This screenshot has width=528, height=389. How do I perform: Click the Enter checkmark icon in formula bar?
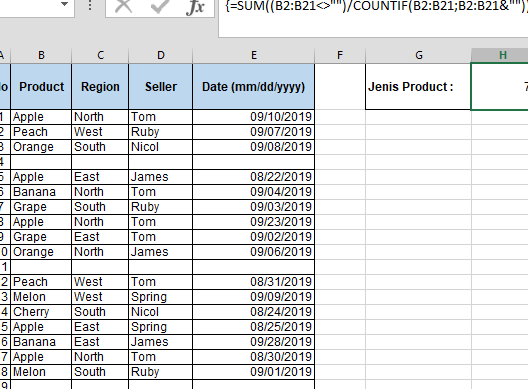(x=160, y=6)
